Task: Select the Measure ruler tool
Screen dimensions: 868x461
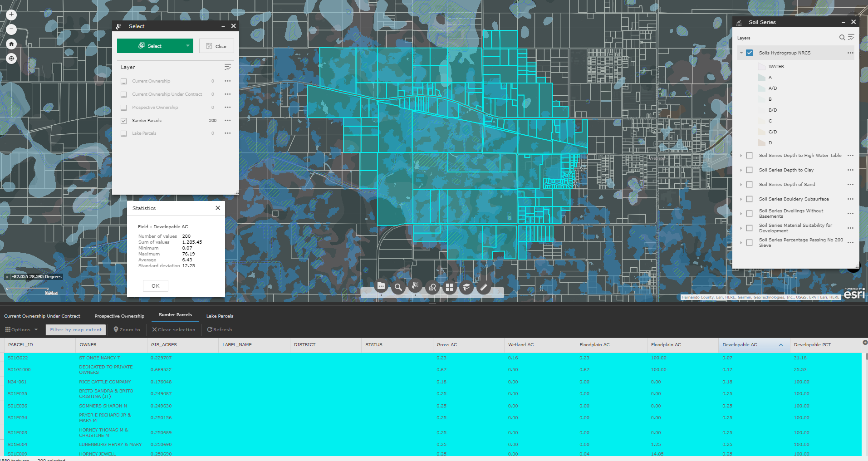Action: coord(484,287)
